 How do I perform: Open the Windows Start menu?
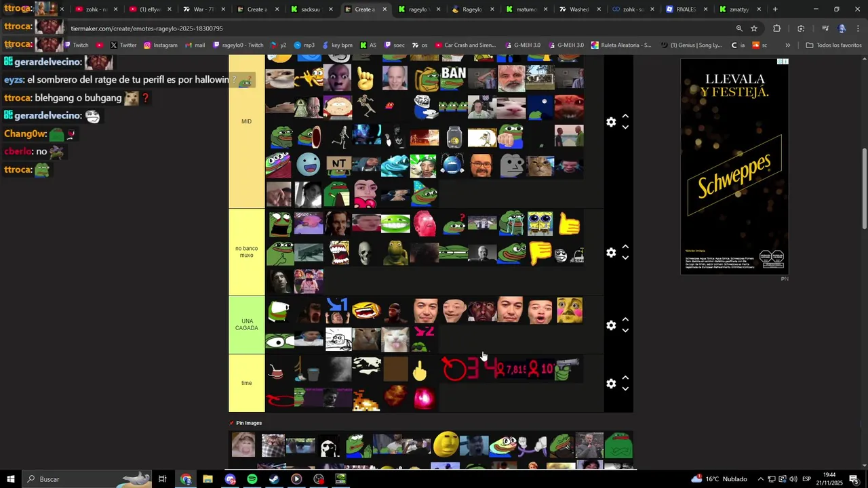point(10,479)
